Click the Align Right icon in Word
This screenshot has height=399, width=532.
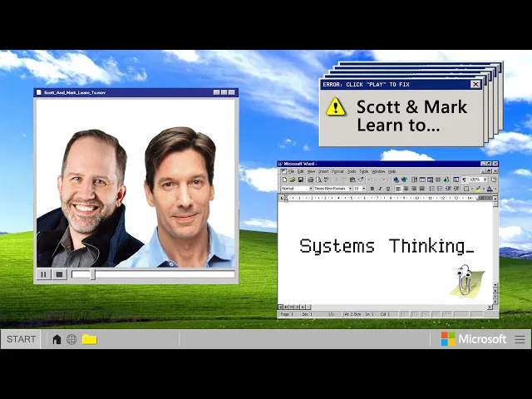[x=414, y=189]
